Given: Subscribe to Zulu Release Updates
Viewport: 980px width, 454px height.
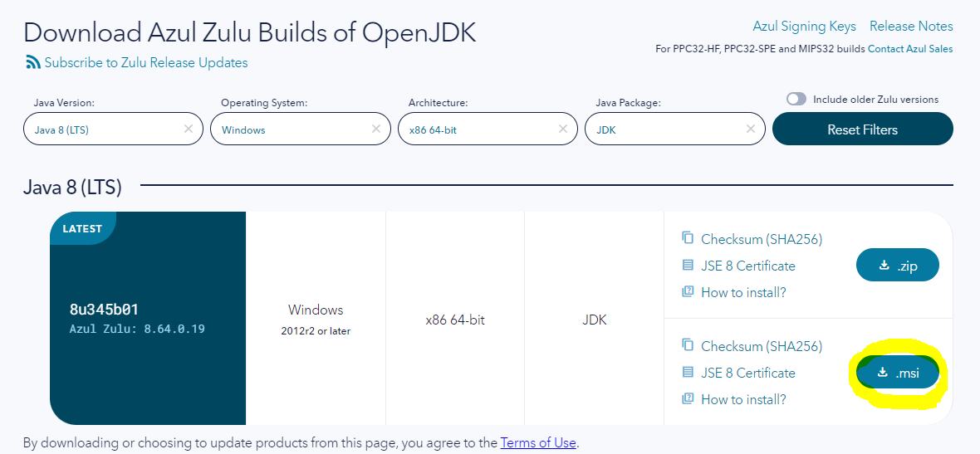Looking at the screenshot, I should [x=146, y=62].
